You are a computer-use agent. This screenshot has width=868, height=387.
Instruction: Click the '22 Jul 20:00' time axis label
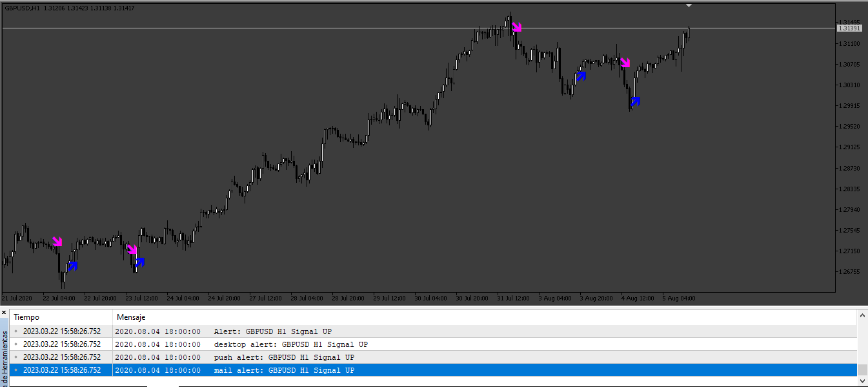pos(100,298)
